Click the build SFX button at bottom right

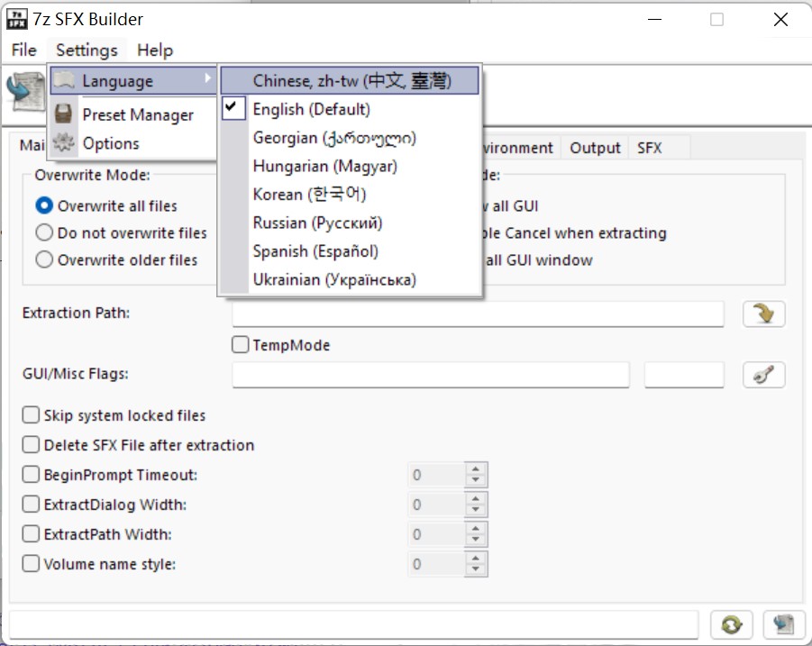pos(785,624)
